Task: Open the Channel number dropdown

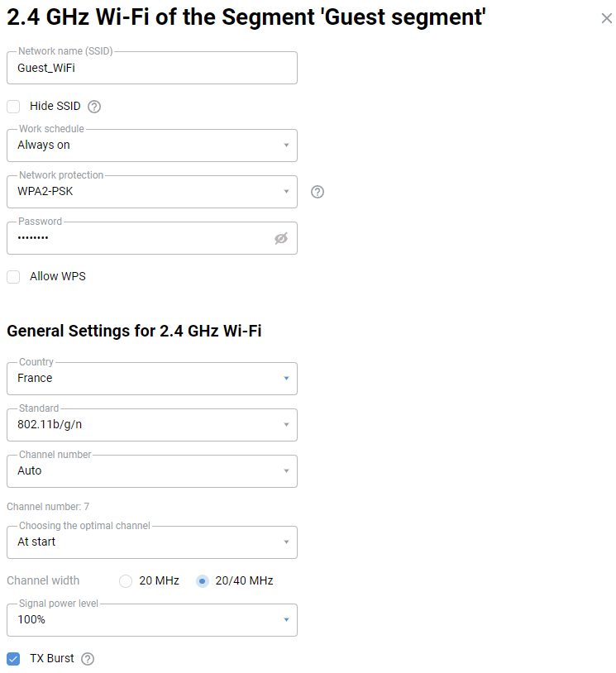Action: (152, 471)
